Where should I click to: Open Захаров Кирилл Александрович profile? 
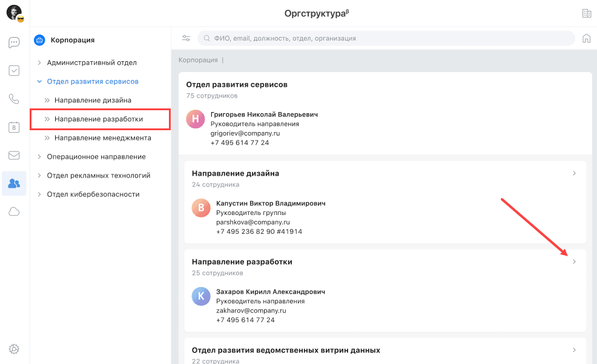tap(271, 292)
